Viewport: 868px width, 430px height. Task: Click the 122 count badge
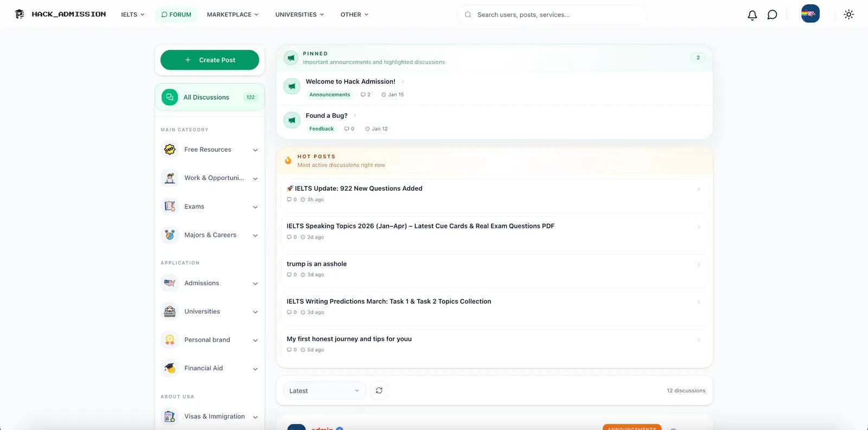point(250,97)
